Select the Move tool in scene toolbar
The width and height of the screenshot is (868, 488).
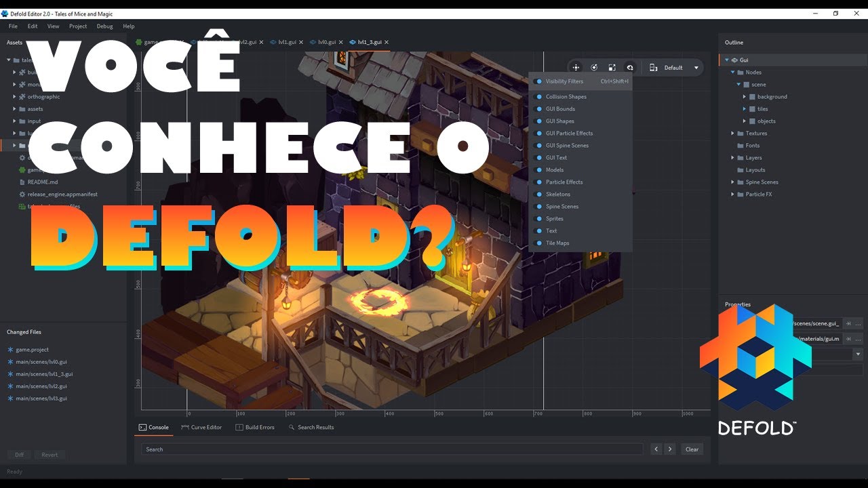click(576, 67)
